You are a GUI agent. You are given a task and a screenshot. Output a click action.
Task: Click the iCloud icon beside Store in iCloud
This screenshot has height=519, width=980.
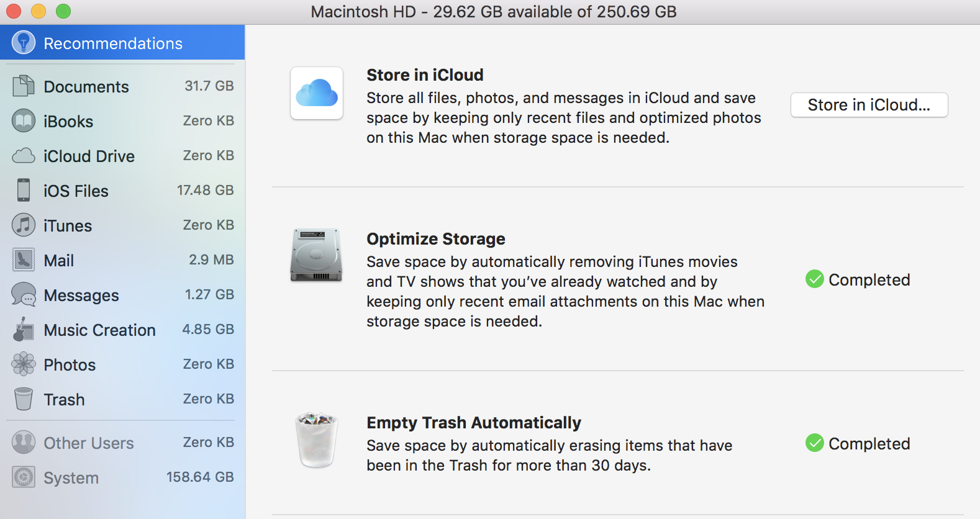coord(317,93)
